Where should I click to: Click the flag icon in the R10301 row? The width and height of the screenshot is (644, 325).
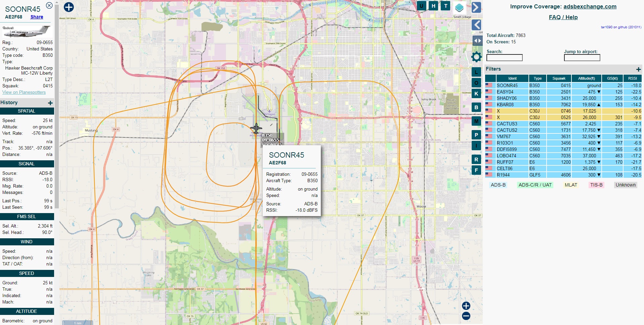point(489,143)
